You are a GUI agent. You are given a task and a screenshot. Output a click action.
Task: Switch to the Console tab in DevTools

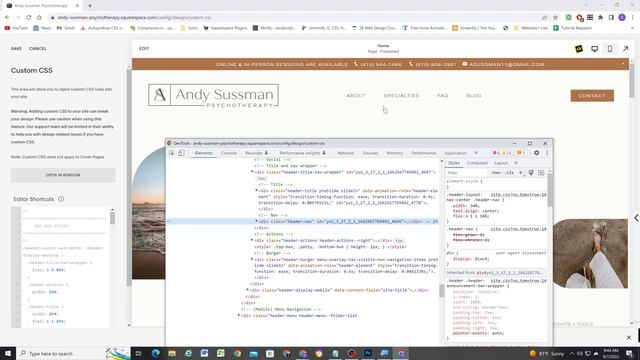point(229,153)
